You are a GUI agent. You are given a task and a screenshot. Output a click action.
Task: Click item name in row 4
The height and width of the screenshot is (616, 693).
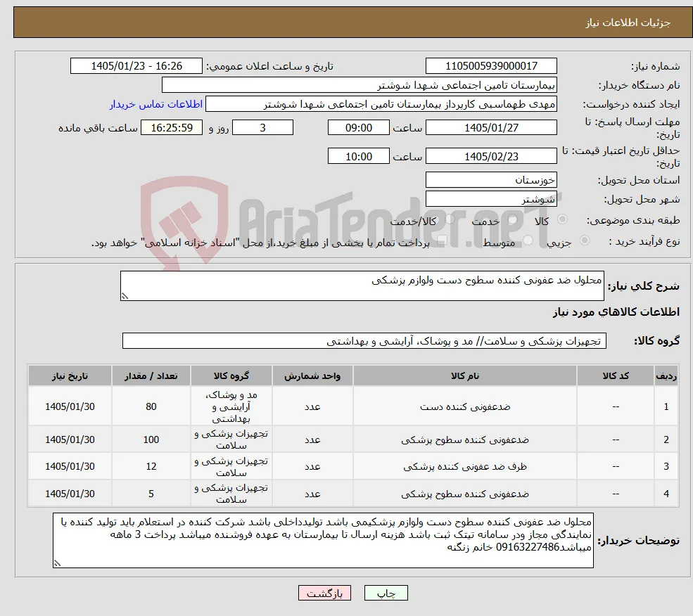tap(465, 494)
